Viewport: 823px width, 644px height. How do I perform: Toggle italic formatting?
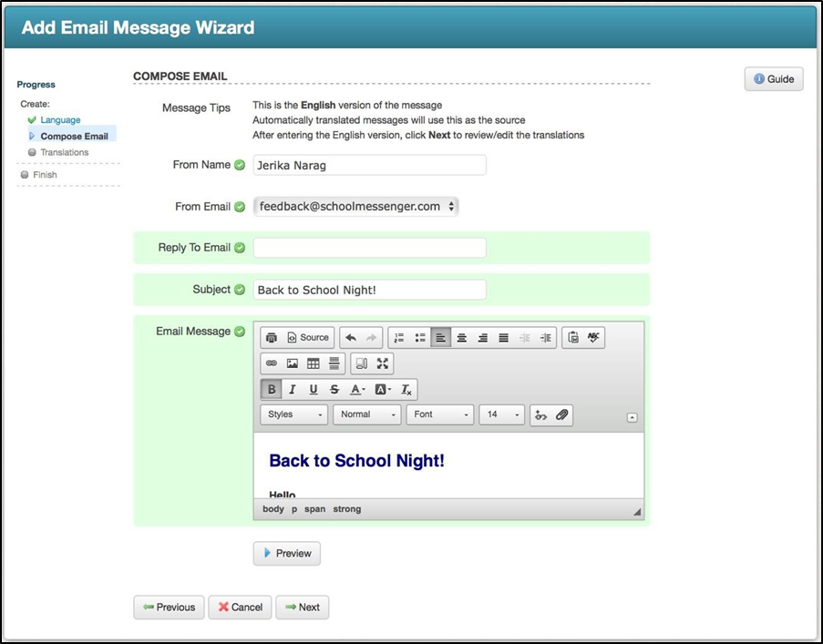point(293,390)
